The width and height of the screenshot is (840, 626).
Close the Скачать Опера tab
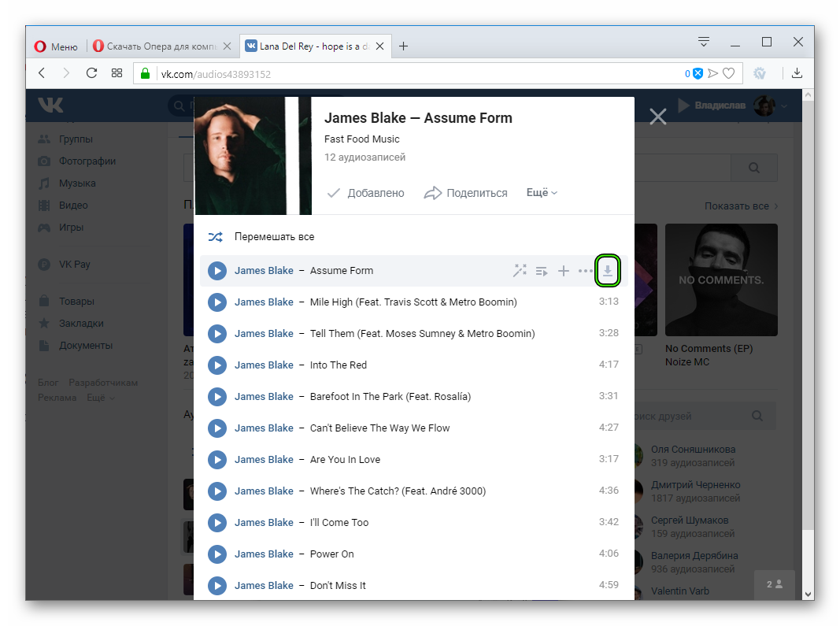point(228,46)
